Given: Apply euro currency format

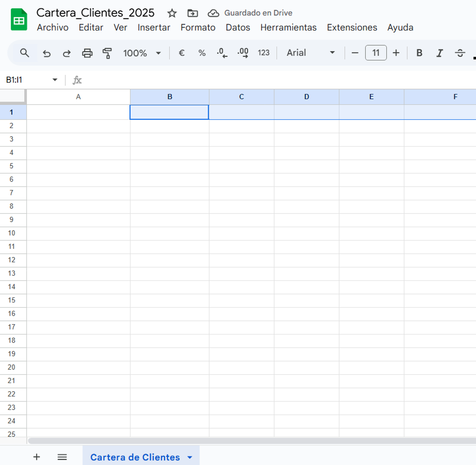Looking at the screenshot, I should 181,53.
